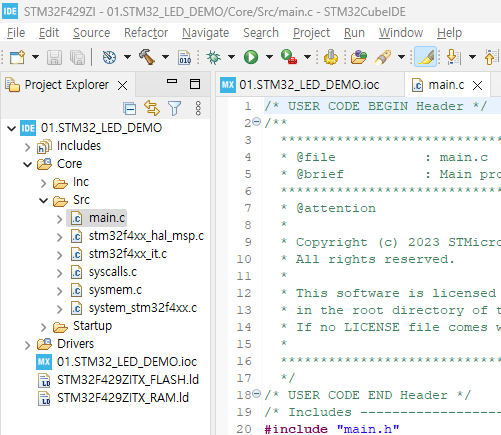Click the hammer Build icon
This screenshot has width=501, height=435.
146,57
